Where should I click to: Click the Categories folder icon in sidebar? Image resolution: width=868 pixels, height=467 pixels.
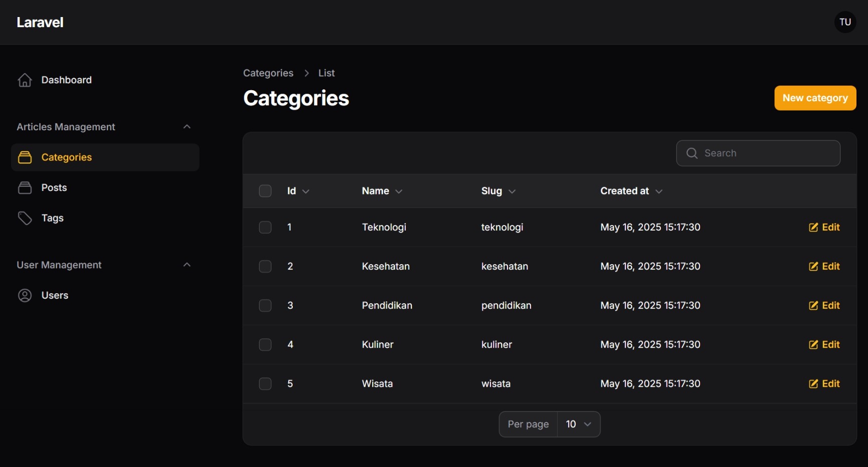(x=25, y=157)
